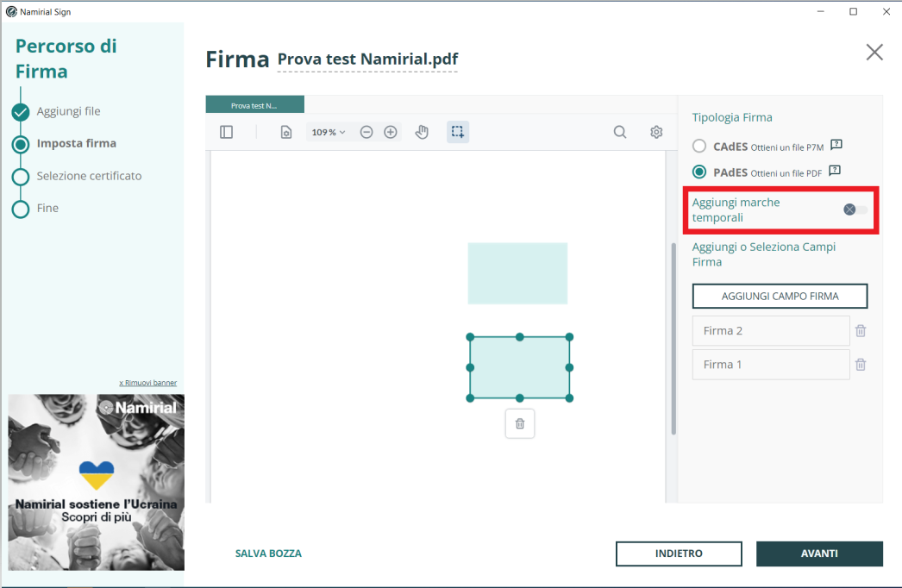The height and width of the screenshot is (588, 902).
Task: Click the Tipologia Firma heading
Action: point(732,117)
